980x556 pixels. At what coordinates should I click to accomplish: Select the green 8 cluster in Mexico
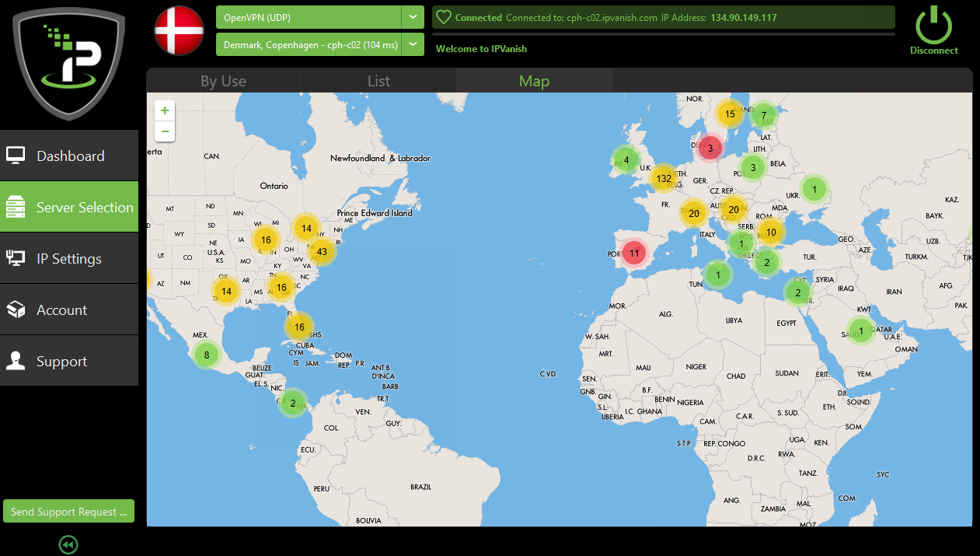[x=206, y=355]
